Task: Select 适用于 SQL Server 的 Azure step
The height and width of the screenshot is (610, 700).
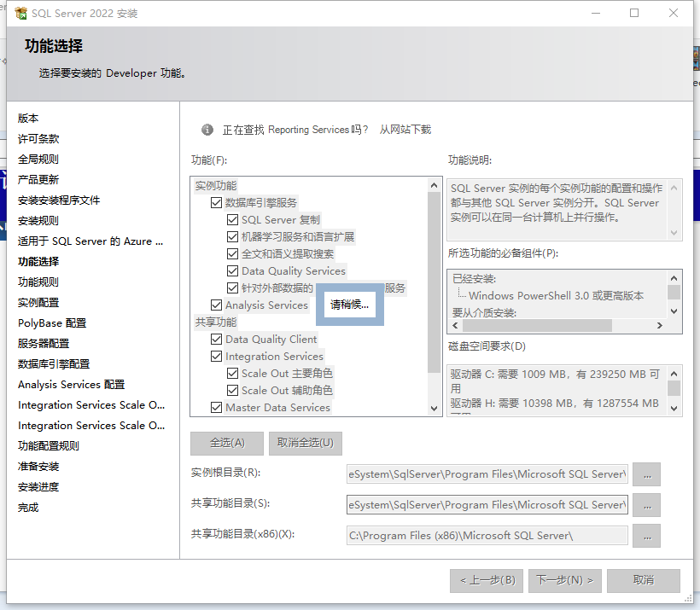Action: 90,241
